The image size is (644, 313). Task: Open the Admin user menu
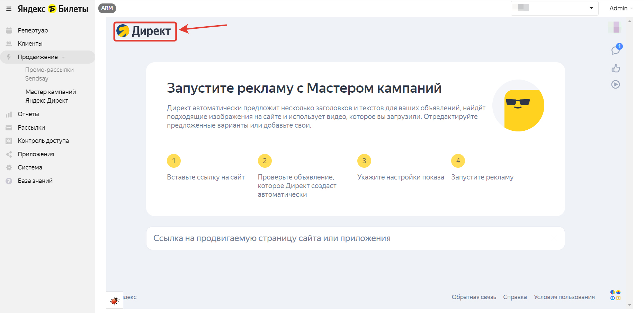click(621, 8)
